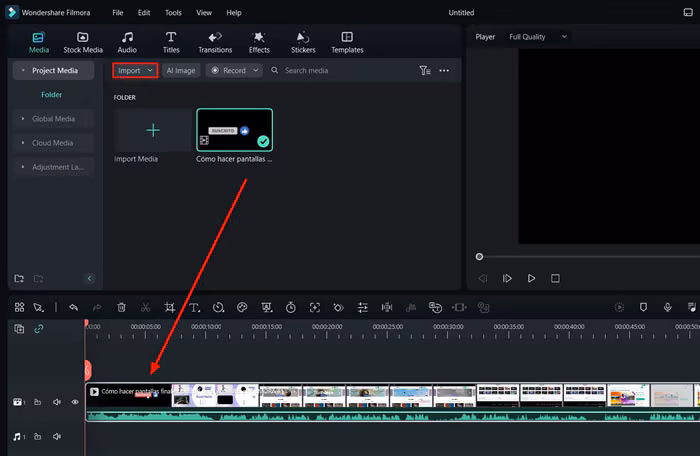
Task: Click the filter icon beside media search
Action: pyautogui.click(x=425, y=71)
